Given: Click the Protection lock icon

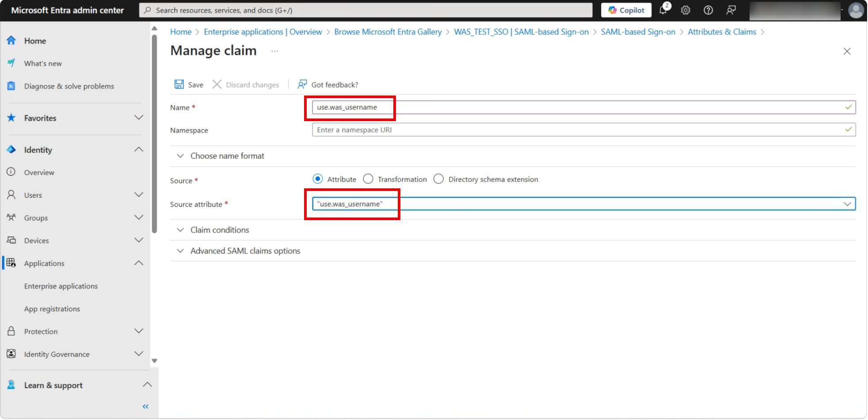Looking at the screenshot, I should [11, 331].
